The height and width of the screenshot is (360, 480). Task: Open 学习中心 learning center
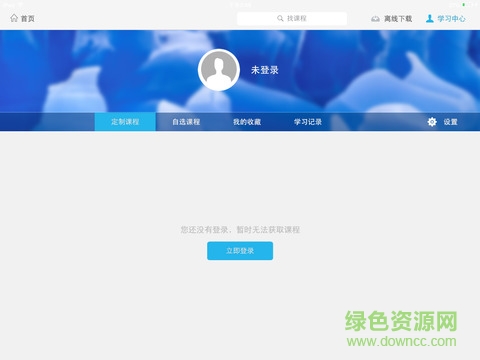click(452, 19)
